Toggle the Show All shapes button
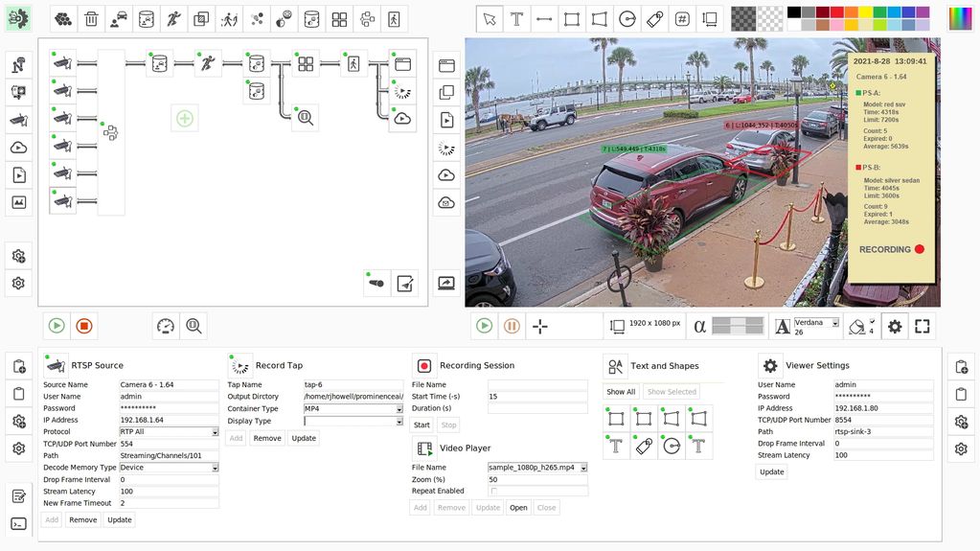The height and width of the screenshot is (551, 980). [x=621, y=392]
